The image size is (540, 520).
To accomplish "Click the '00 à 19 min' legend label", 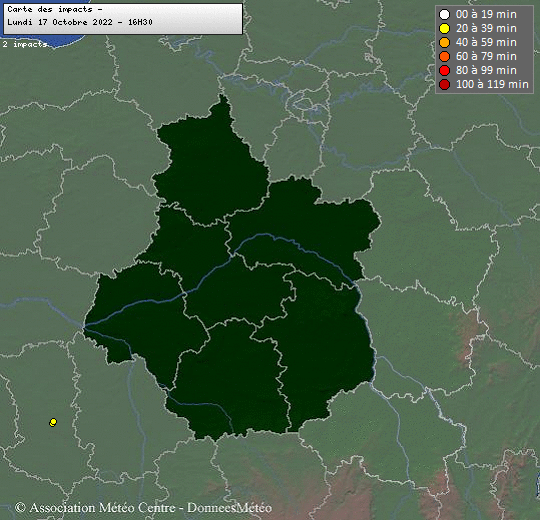I will [486, 14].
